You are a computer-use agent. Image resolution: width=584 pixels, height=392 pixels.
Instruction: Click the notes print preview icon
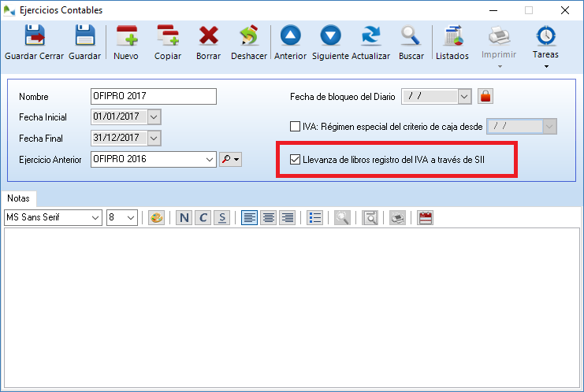tap(370, 217)
